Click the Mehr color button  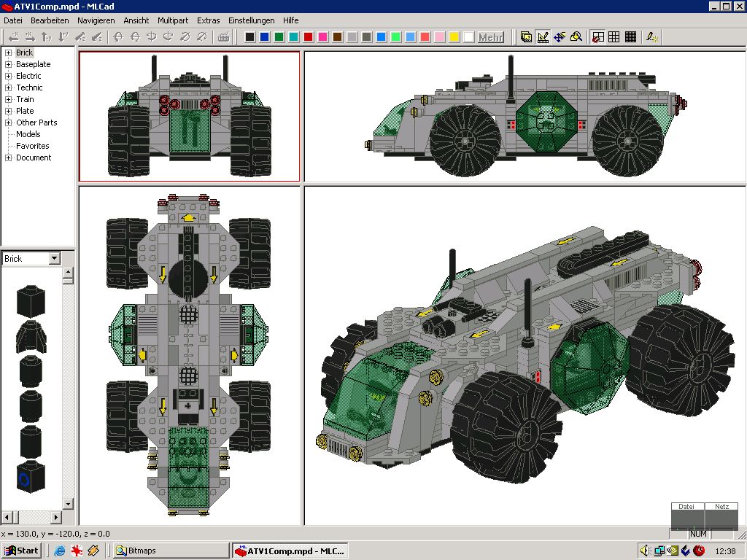tap(492, 36)
